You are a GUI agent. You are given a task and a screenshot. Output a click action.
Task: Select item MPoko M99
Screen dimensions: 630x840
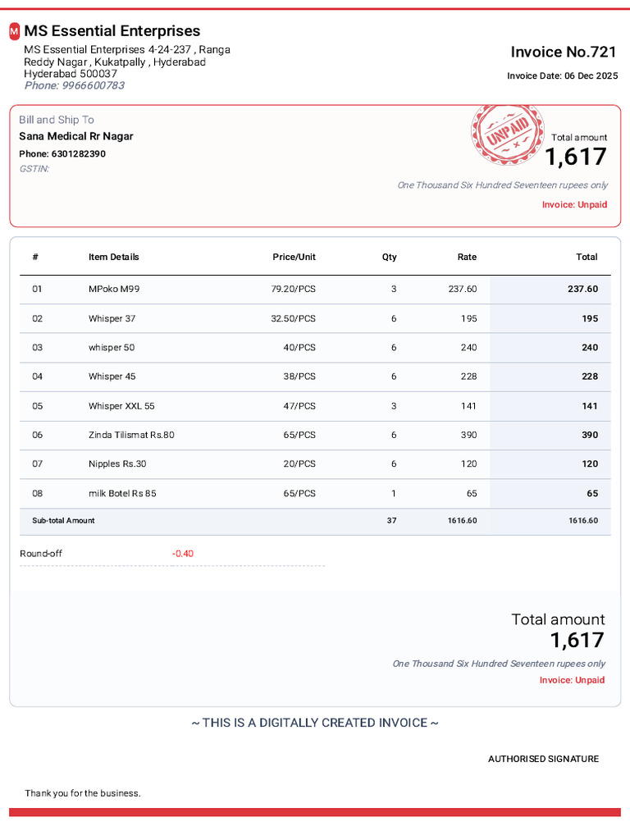tap(114, 290)
